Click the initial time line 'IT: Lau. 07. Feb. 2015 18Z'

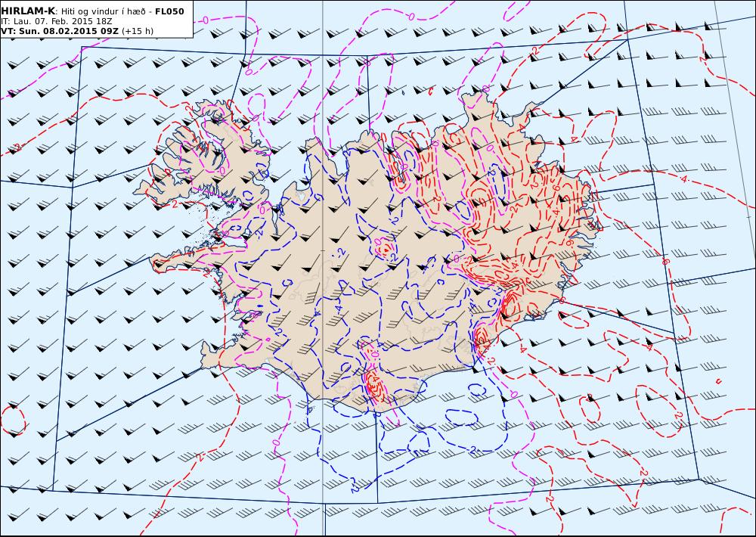coord(57,21)
